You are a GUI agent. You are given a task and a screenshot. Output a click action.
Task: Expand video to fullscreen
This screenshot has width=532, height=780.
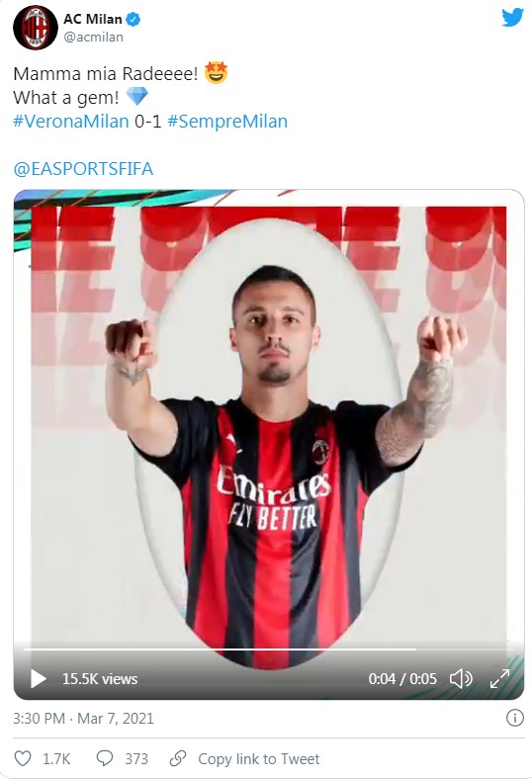(499, 678)
